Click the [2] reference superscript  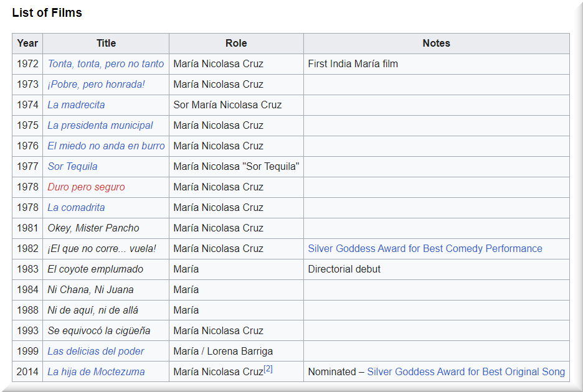tap(268, 369)
